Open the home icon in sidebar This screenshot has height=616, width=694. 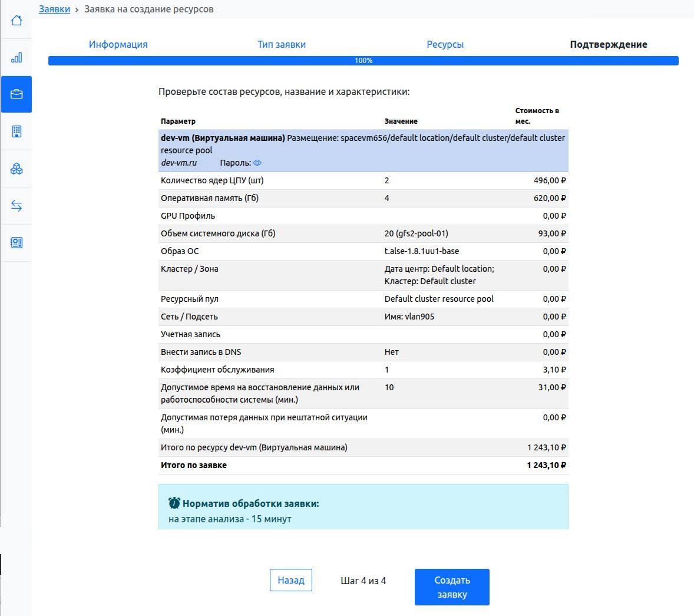[x=16, y=21]
